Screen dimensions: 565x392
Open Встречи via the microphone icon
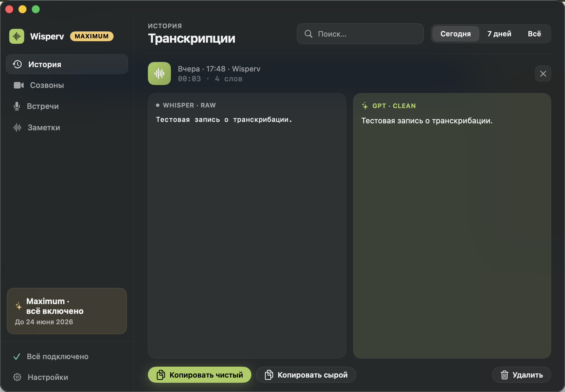17,106
